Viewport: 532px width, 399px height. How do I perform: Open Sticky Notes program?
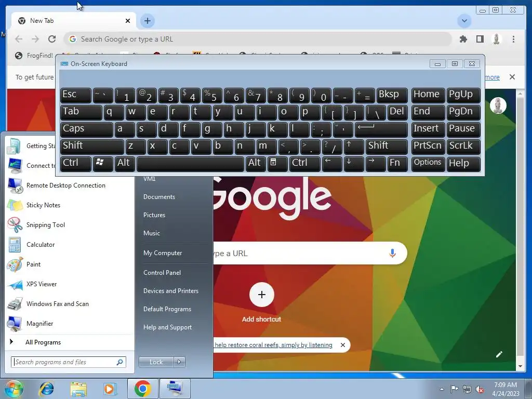43,205
